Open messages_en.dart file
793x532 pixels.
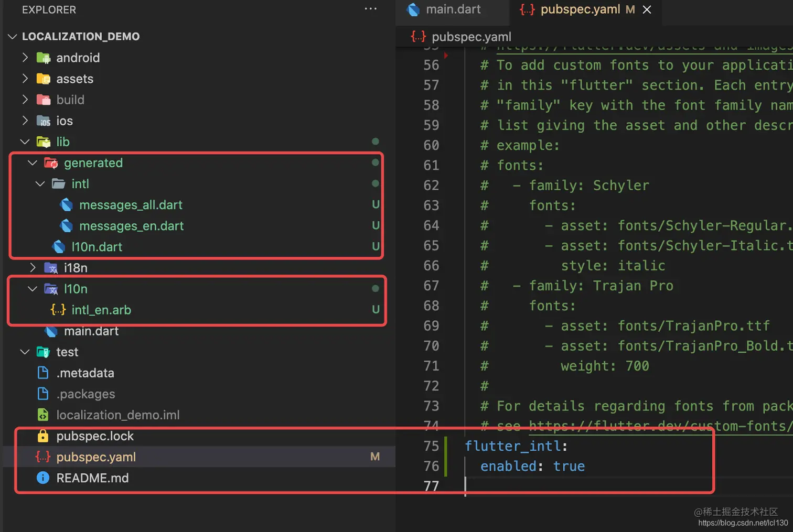(132, 226)
